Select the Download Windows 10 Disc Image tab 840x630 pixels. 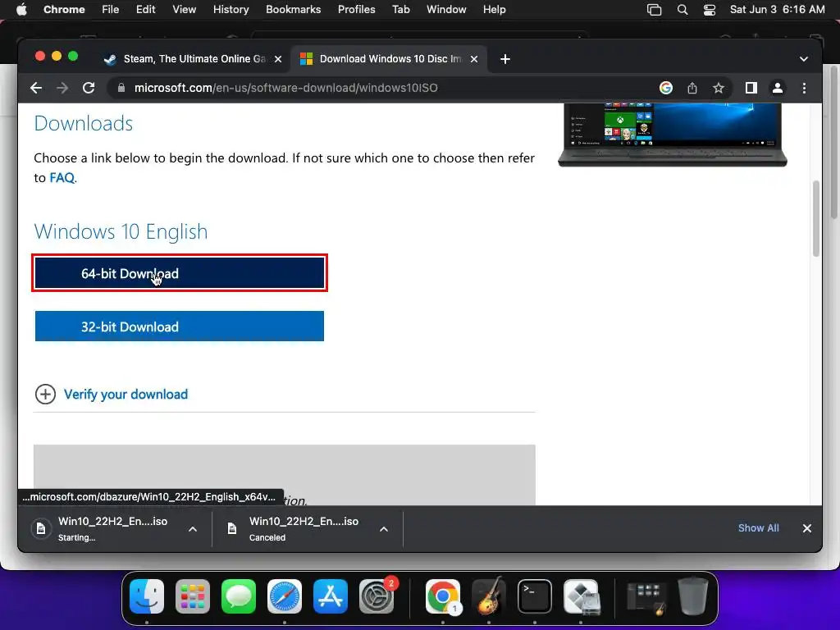coord(389,59)
